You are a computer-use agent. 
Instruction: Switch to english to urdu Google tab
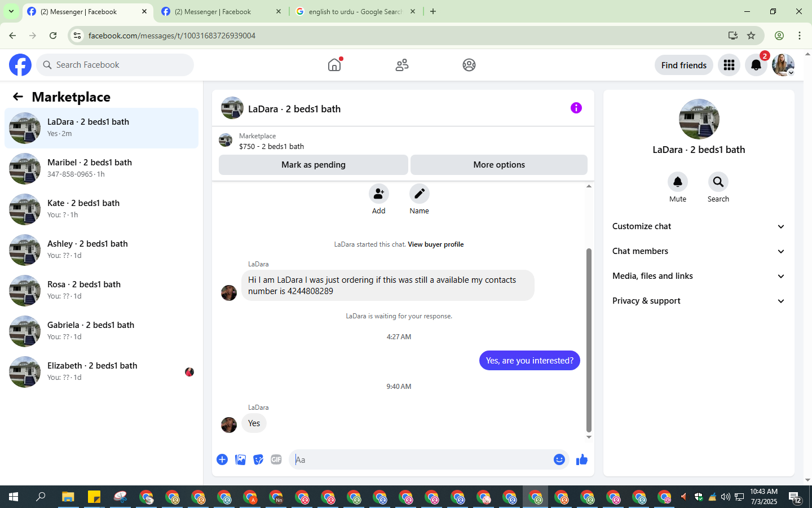pos(355,11)
